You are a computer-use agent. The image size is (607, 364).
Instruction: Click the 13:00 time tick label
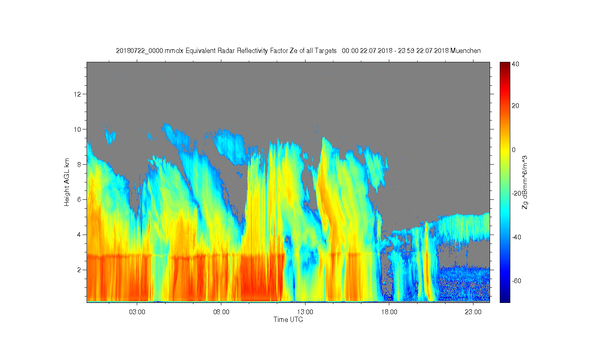pos(305,312)
